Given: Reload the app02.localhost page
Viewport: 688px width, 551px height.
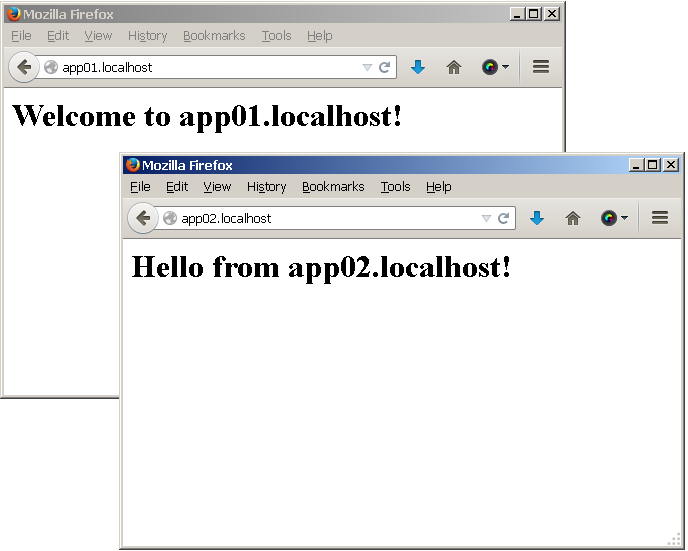Looking at the screenshot, I should click(x=503, y=218).
